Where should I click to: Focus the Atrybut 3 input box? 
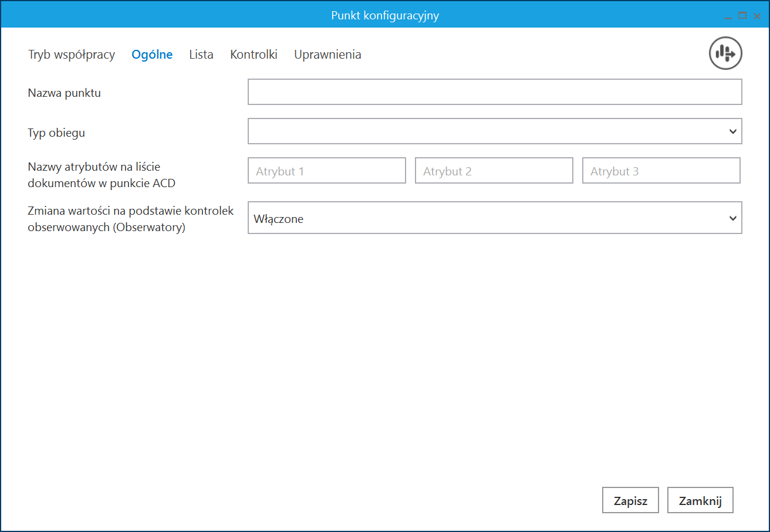point(661,171)
